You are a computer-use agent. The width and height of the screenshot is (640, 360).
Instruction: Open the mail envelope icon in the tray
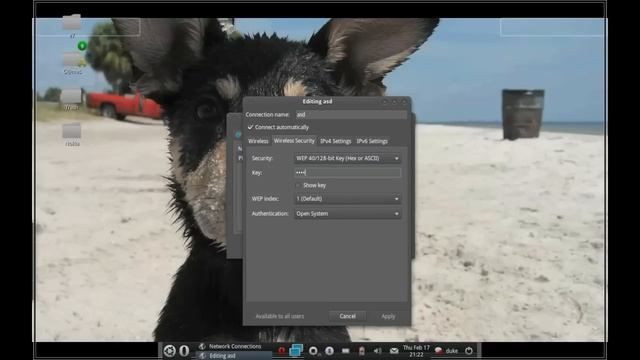click(x=394, y=351)
